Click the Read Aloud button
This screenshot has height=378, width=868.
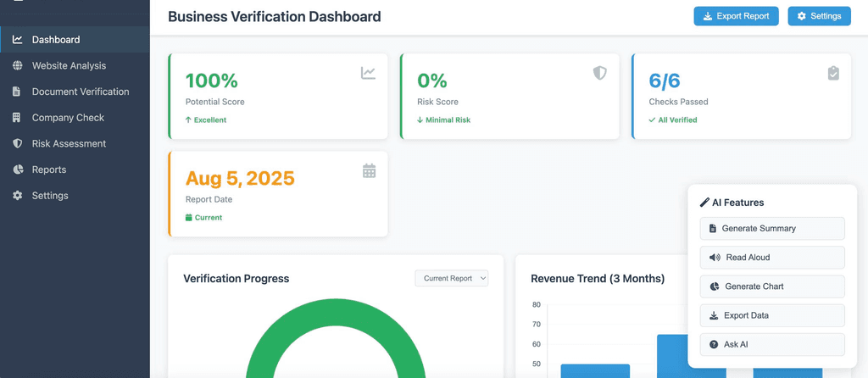pyautogui.click(x=772, y=258)
